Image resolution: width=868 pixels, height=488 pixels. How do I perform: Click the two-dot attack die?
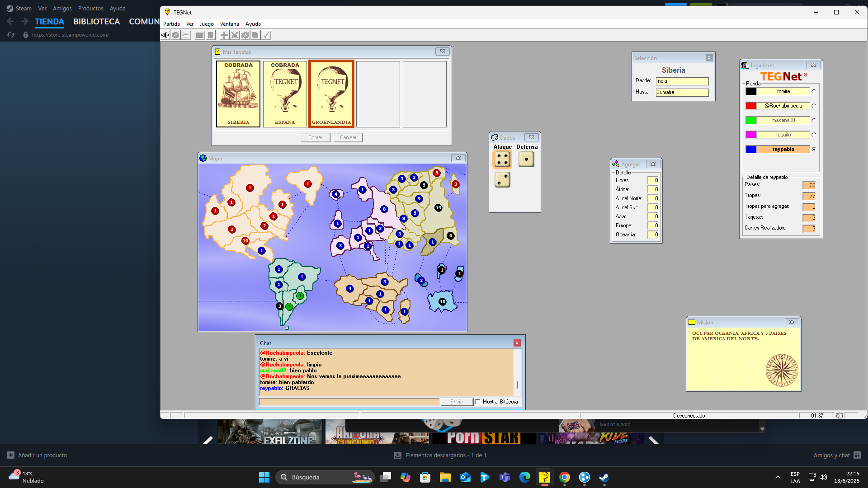click(x=502, y=180)
